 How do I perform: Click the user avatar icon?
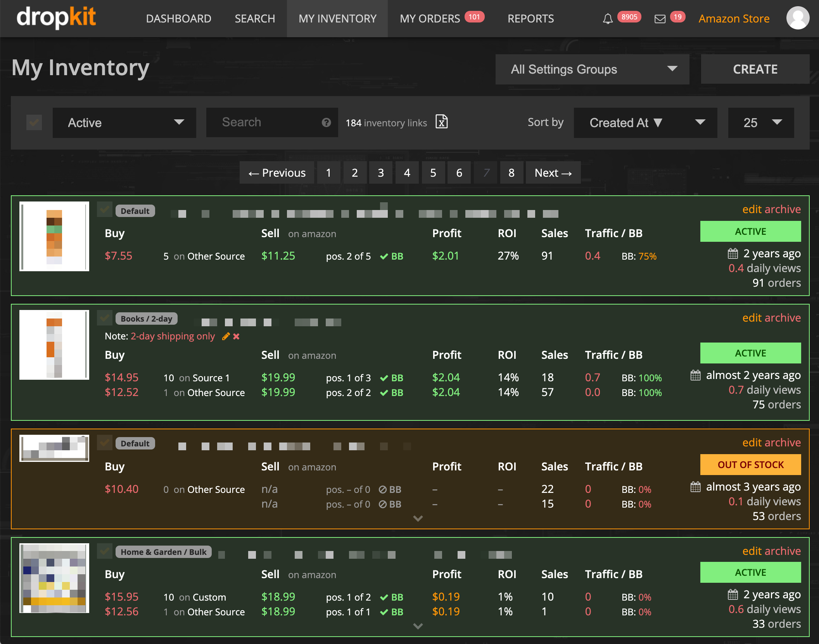coord(797,18)
